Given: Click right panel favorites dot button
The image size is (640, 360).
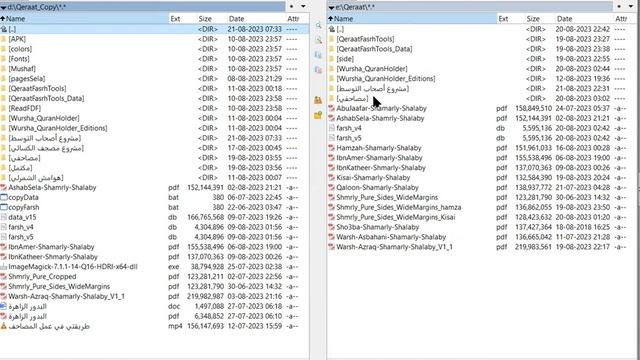Looking at the screenshot, I should coord(619,7).
